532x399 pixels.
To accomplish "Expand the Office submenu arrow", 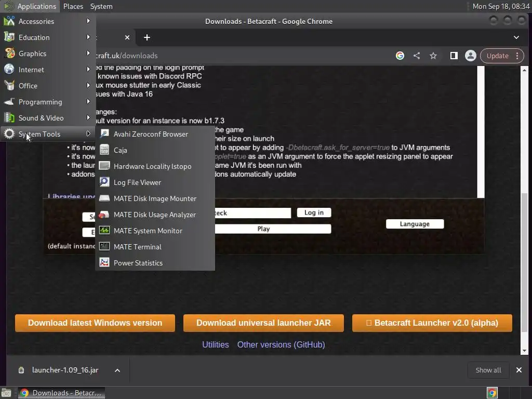I will (88, 85).
